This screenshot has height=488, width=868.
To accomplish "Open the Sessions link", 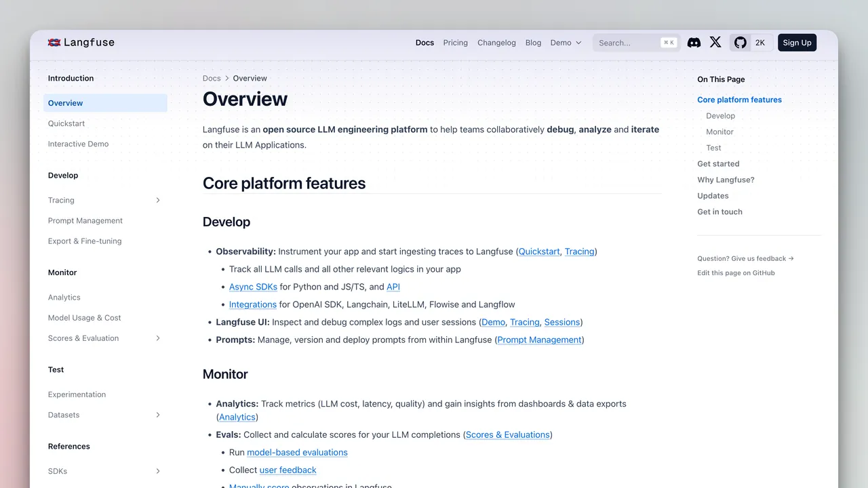I will 562,322.
